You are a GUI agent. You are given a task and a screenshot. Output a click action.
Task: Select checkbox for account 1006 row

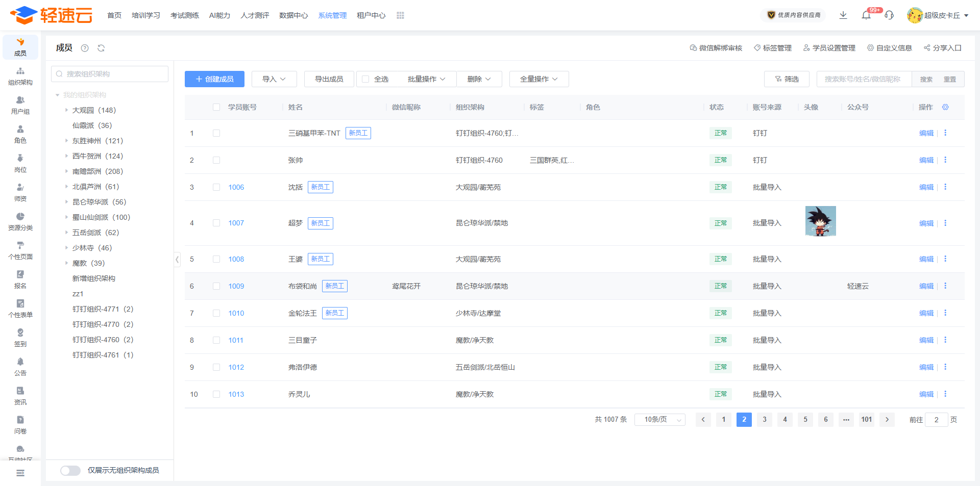(216, 187)
